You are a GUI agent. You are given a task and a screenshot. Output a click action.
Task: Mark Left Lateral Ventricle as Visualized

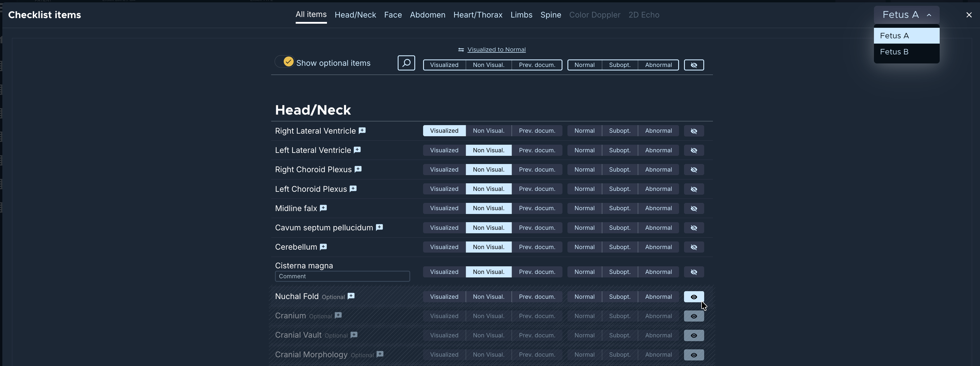coord(444,150)
